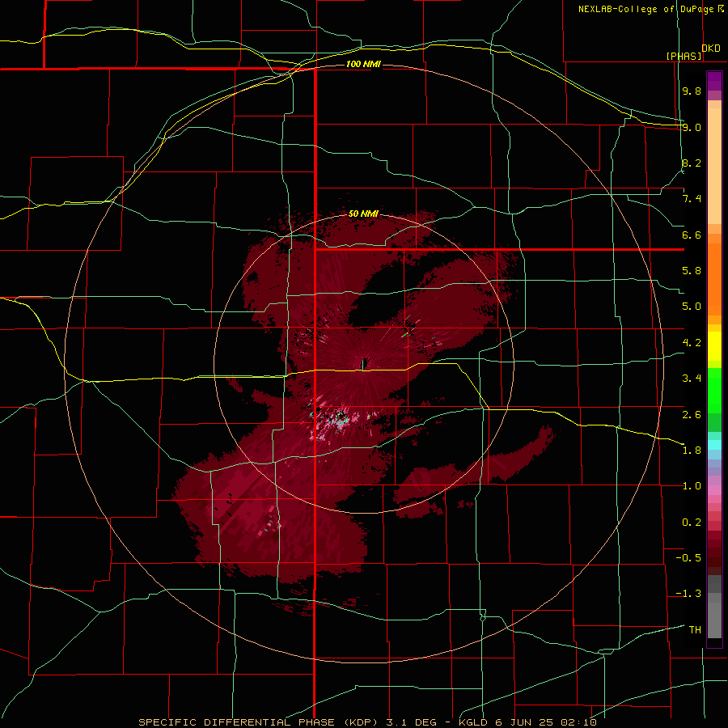Screen dimensions: 728x728
Task: Click the 5.0 color scale value
Action: (x=692, y=307)
